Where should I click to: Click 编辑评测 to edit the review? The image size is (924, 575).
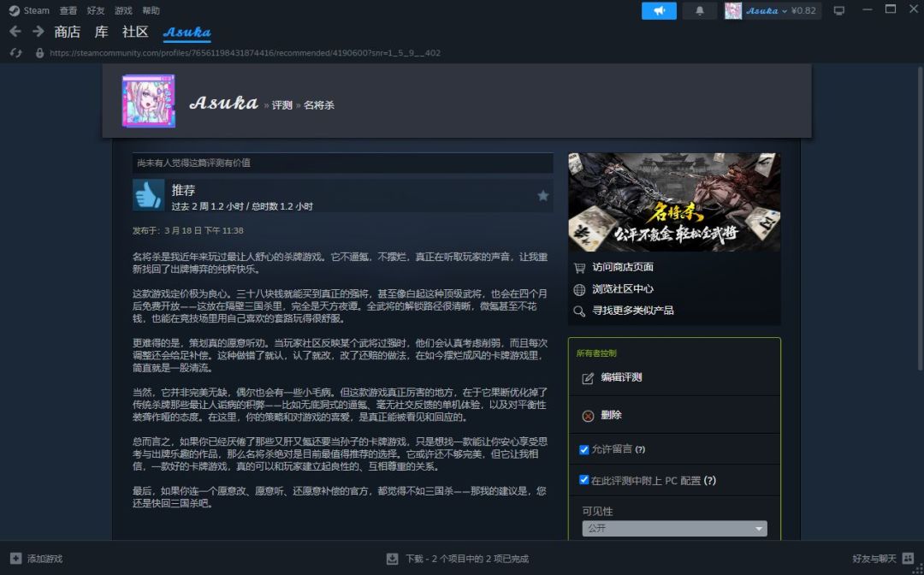621,377
